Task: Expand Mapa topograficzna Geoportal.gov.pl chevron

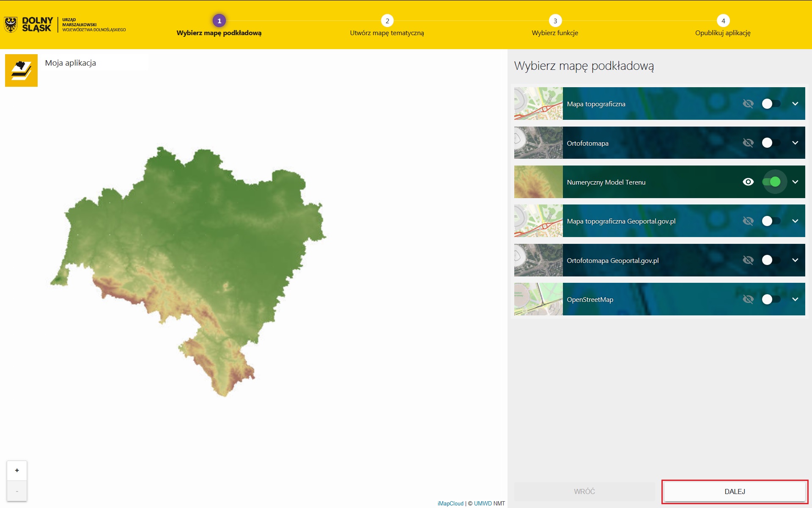Action: tap(795, 221)
